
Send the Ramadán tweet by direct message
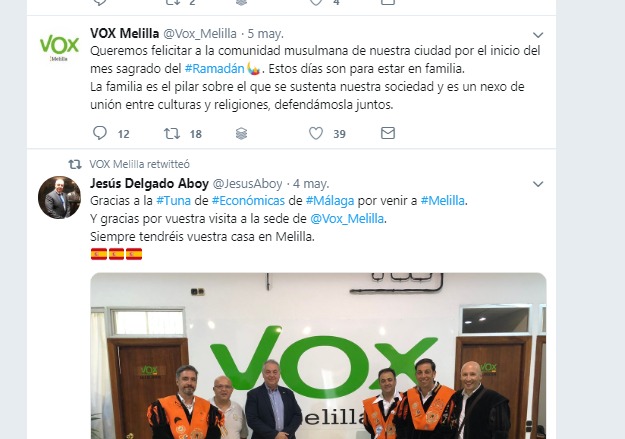point(388,133)
